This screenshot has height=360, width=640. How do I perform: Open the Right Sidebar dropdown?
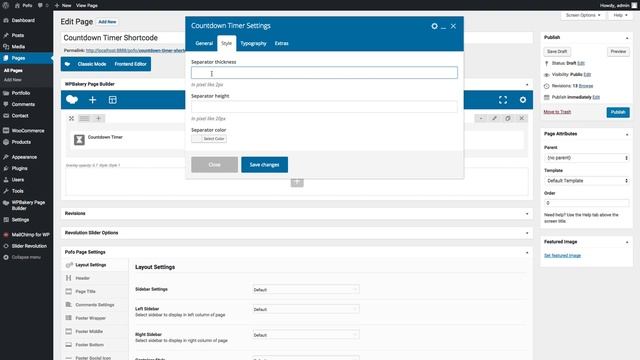(306, 335)
